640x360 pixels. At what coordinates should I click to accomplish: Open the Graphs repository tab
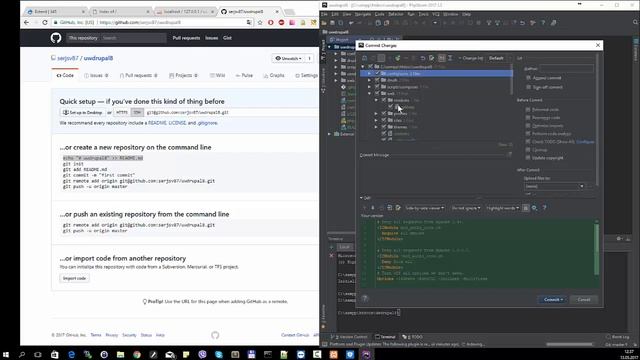[x=274, y=76]
